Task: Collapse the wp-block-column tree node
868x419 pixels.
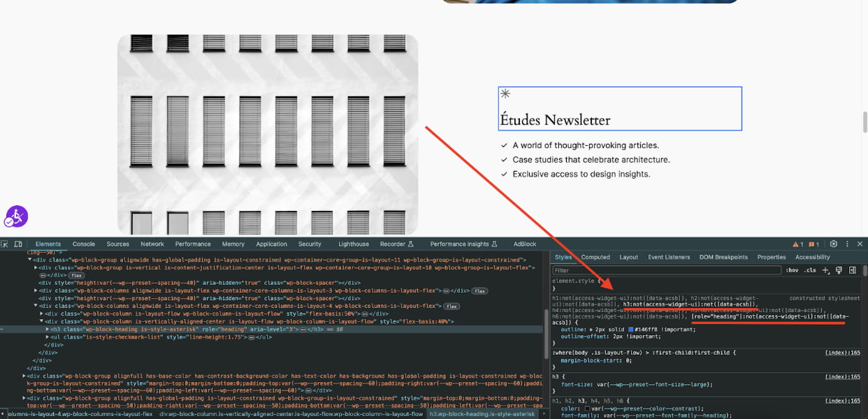Action: point(43,321)
